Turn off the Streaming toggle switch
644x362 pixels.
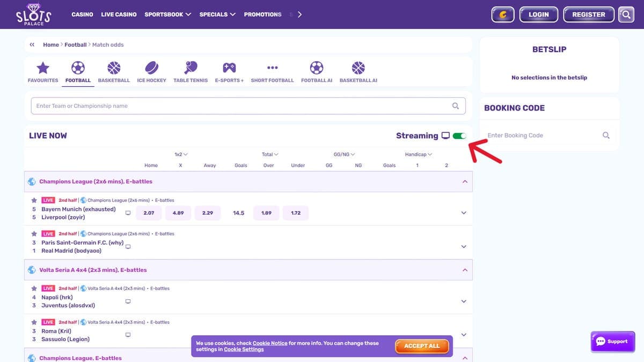459,136
